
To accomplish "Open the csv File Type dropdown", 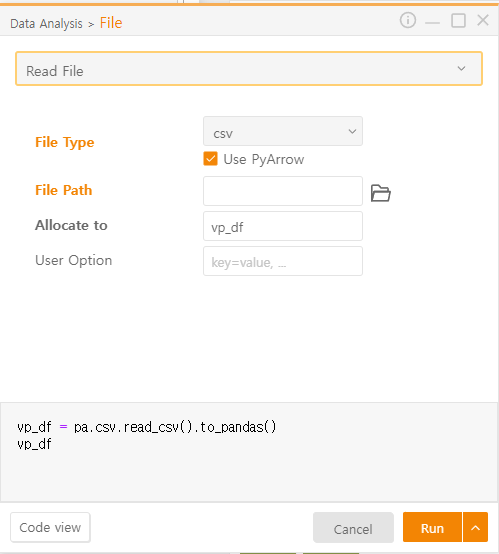I will [283, 131].
